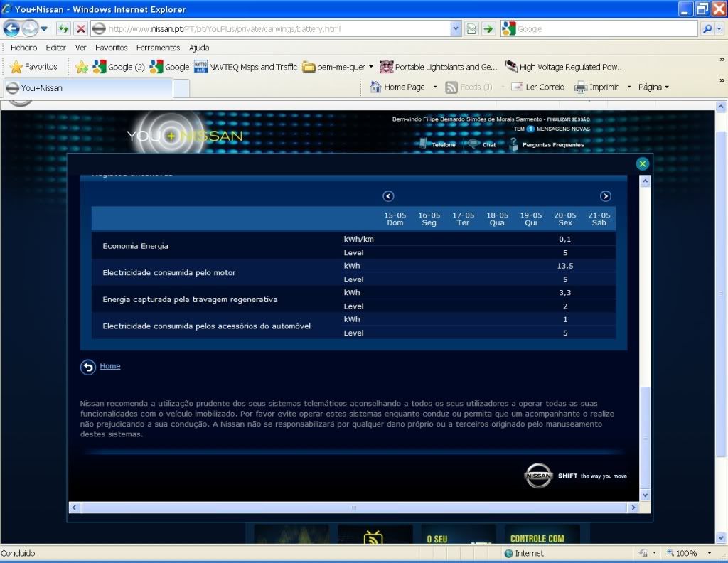Click the inner panel scroll-down arrow
This screenshot has height=563, width=728.
pyautogui.click(x=645, y=495)
